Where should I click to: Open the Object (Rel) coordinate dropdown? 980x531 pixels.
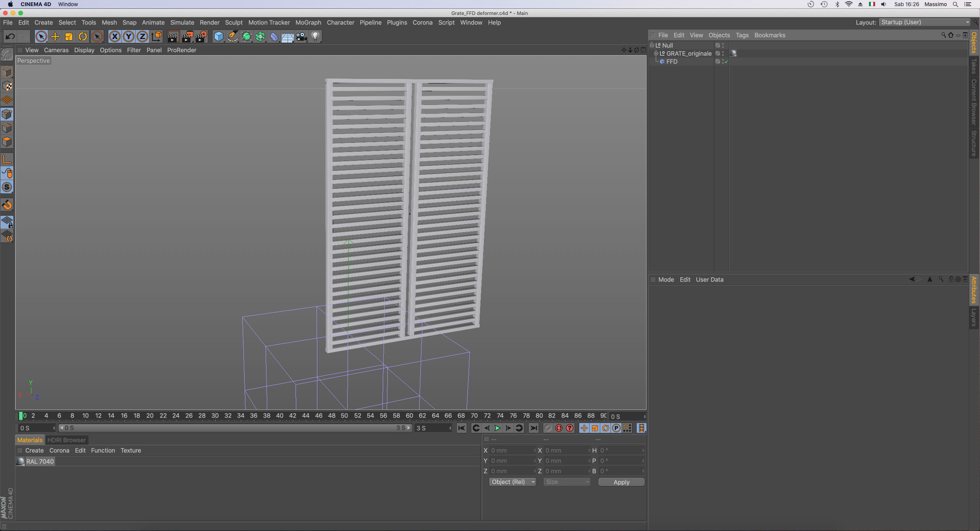coord(512,482)
